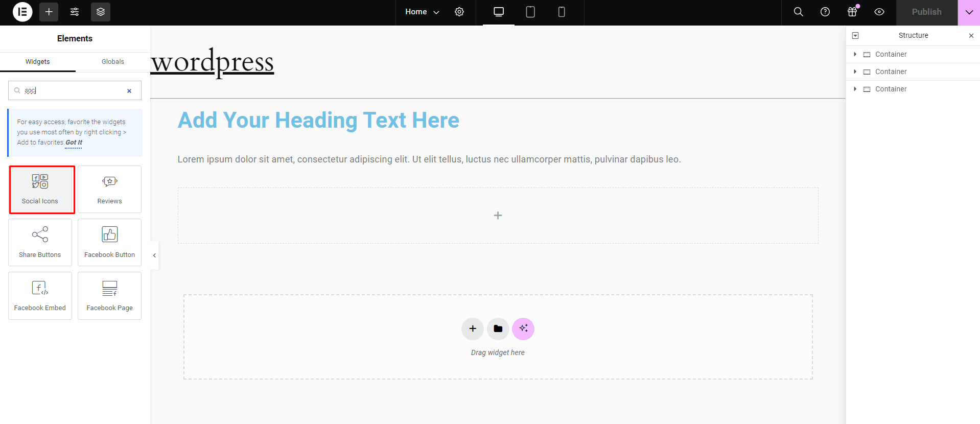Image resolution: width=980 pixels, height=424 pixels.
Task: Toggle the Structure layers icon in top bar
Action: click(x=101, y=12)
